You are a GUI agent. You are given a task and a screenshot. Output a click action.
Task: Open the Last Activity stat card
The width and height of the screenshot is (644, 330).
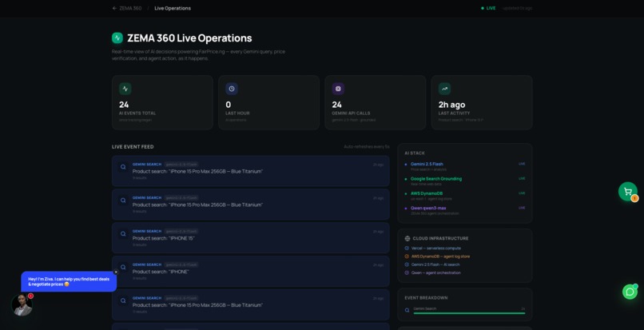click(482, 102)
